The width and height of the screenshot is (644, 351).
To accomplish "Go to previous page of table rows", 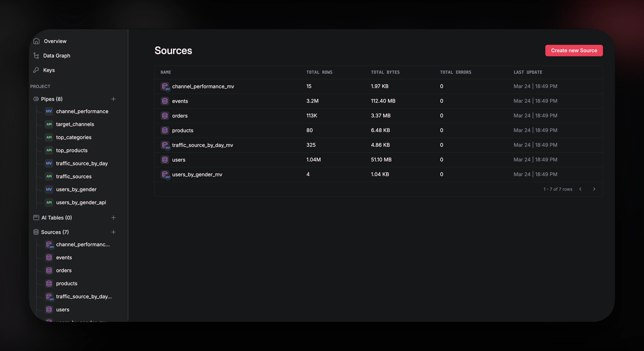I will (x=580, y=189).
